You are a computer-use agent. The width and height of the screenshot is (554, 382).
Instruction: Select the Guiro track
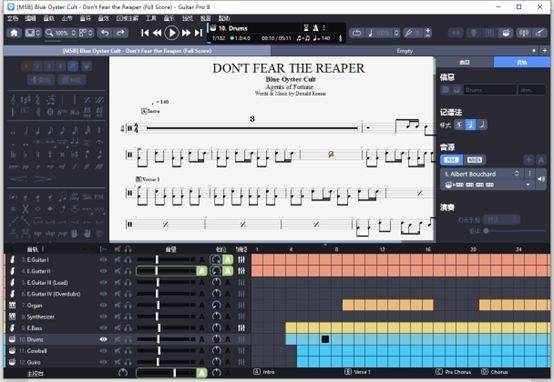[x=34, y=362]
